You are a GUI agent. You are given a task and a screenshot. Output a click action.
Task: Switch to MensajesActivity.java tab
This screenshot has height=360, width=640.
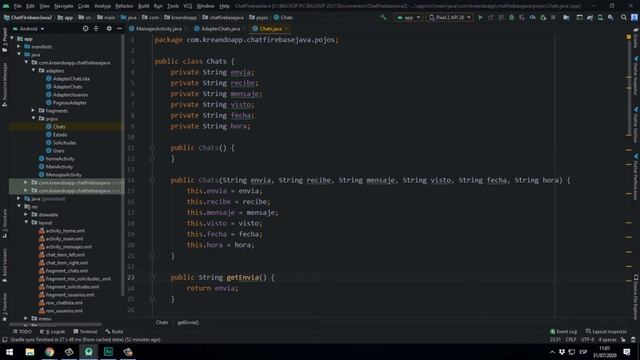point(159,29)
